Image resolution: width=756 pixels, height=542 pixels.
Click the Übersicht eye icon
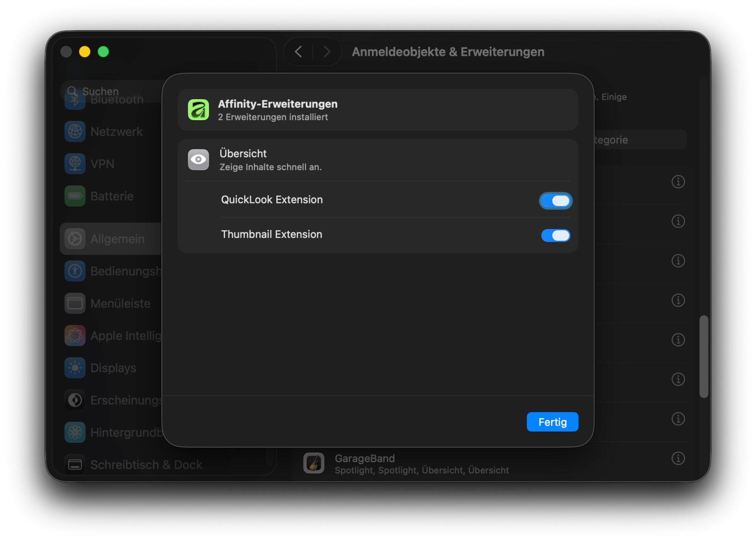(198, 160)
